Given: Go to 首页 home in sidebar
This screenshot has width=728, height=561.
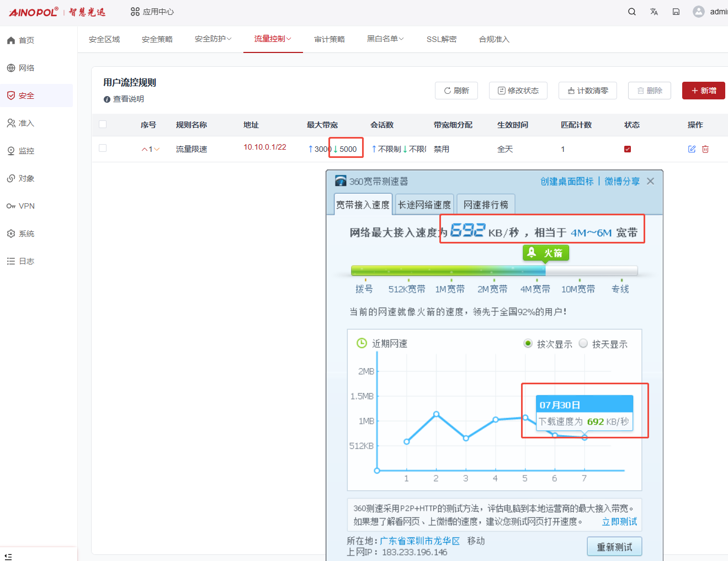Looking at the screenshot, I should [21, 40].
